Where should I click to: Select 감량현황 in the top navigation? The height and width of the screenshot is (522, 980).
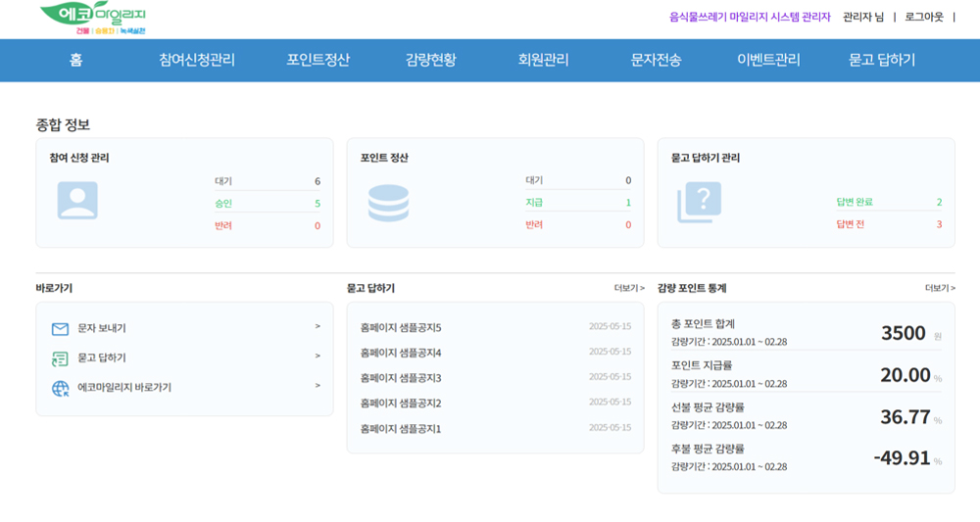430,60
